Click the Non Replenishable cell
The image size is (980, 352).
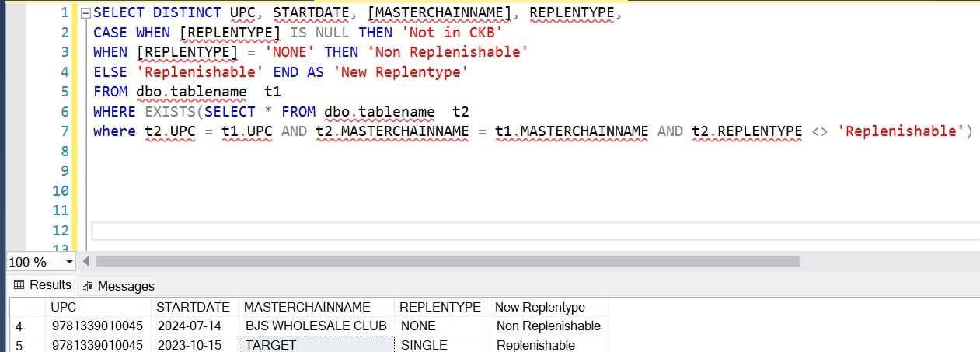click(x=549, y=326)
